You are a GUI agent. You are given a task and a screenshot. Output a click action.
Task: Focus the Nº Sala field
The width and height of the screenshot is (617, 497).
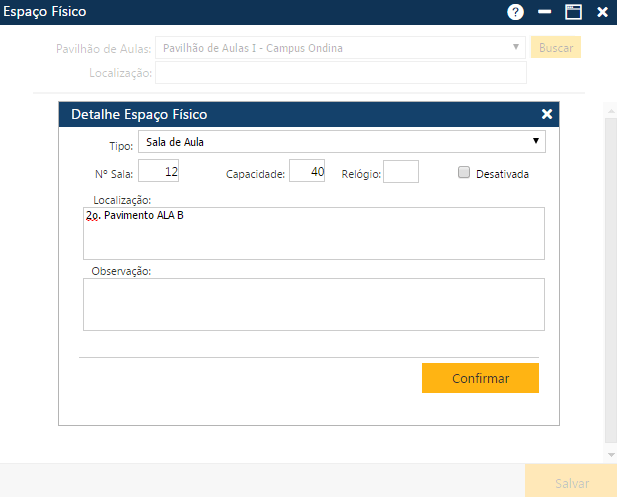point(159,171)
